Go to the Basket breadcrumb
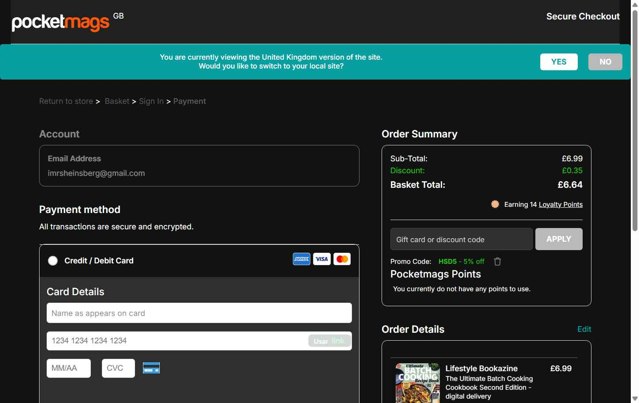The height and width of the screenshot is (403, 639). click(117, 101)
